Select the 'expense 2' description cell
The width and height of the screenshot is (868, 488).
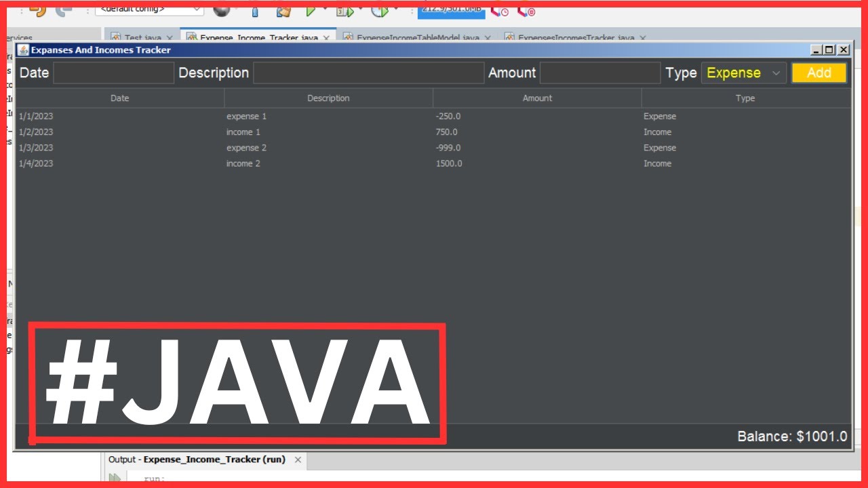click(328, 148)
